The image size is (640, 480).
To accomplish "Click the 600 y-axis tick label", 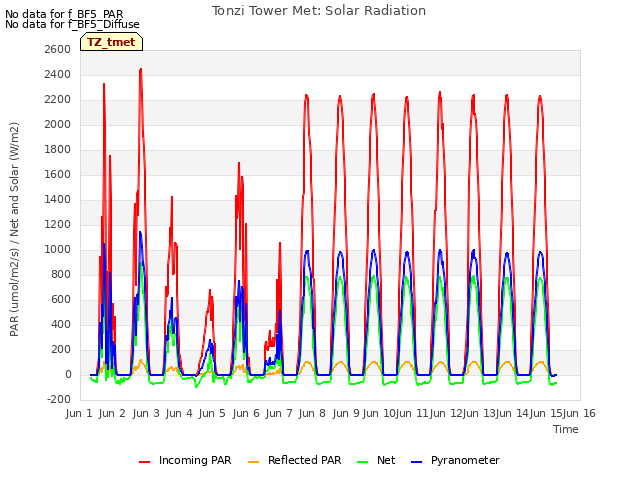I will tap(61, 300).
